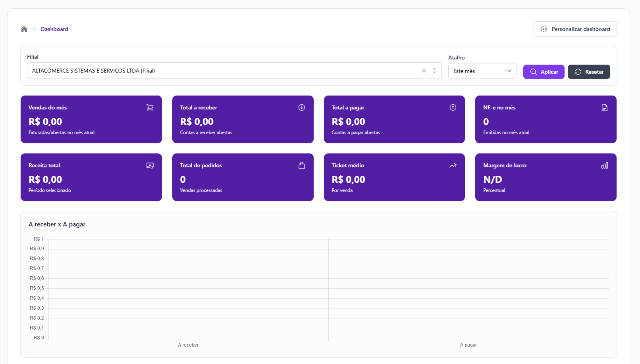The height and width of the screenshot is (364, 640).
Task: Click the 'R$ 1' y-axis label
Action: click(39, 239)
